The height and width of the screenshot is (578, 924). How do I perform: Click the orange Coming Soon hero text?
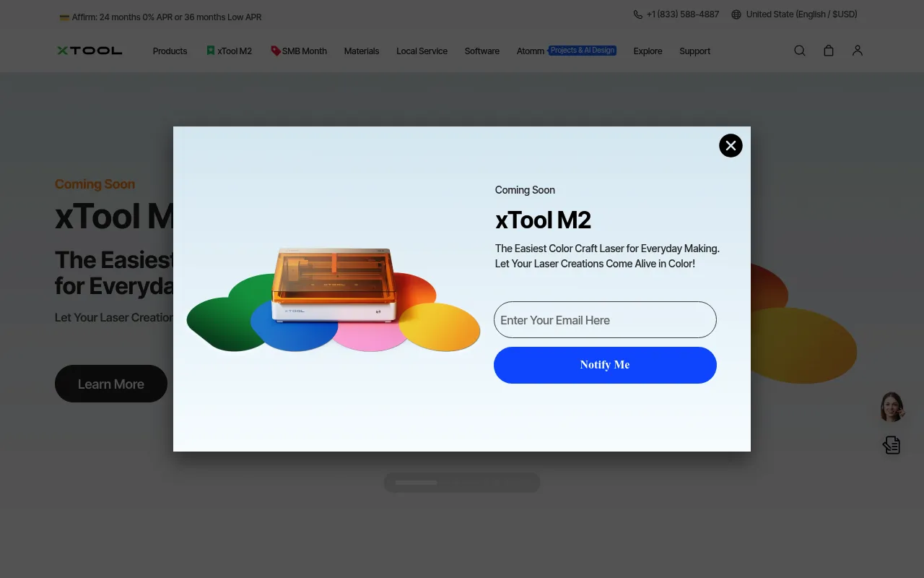95,184
